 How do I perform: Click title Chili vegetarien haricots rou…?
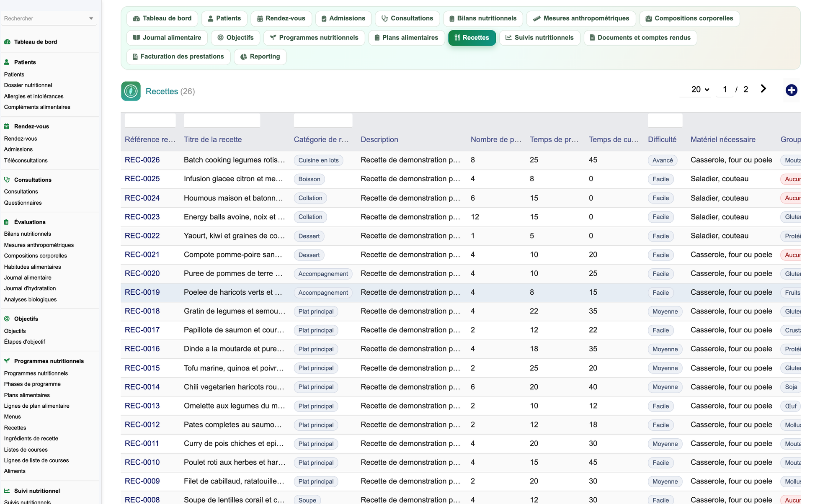[234, 387]
